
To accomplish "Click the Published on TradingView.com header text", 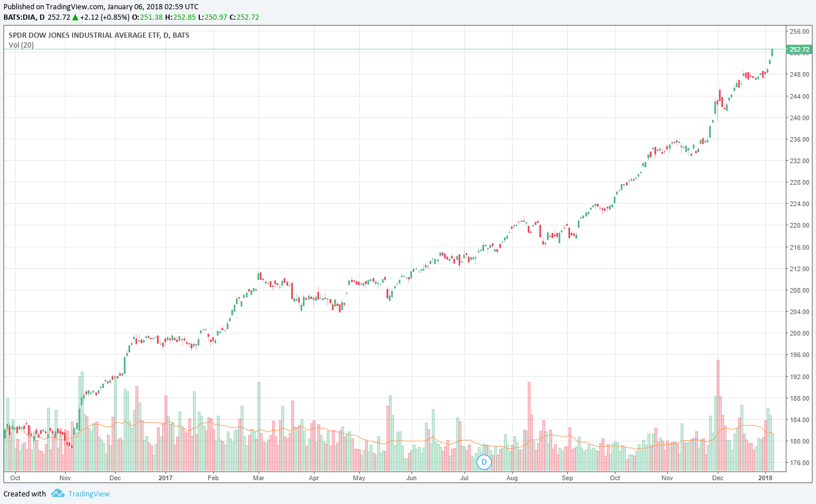I will point(101,7).
